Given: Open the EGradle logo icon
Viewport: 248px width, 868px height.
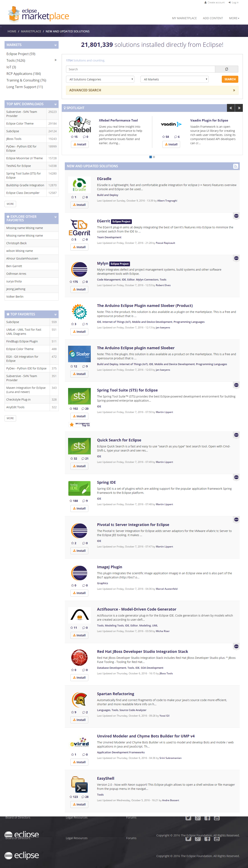Looking at the screenshot, I should pos(79,185).
